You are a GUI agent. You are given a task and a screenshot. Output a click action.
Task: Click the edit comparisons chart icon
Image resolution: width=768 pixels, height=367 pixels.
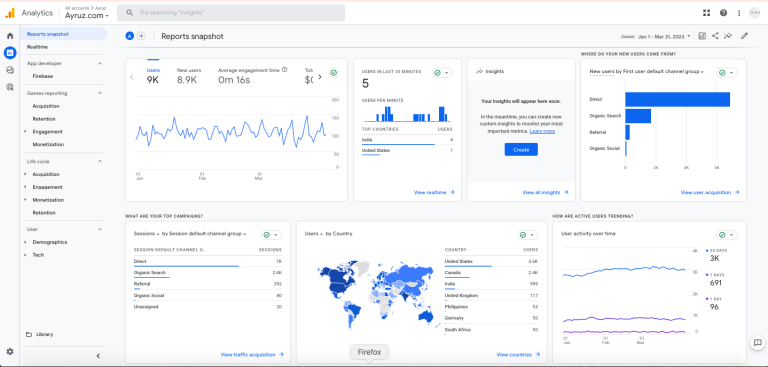[702, 36]
